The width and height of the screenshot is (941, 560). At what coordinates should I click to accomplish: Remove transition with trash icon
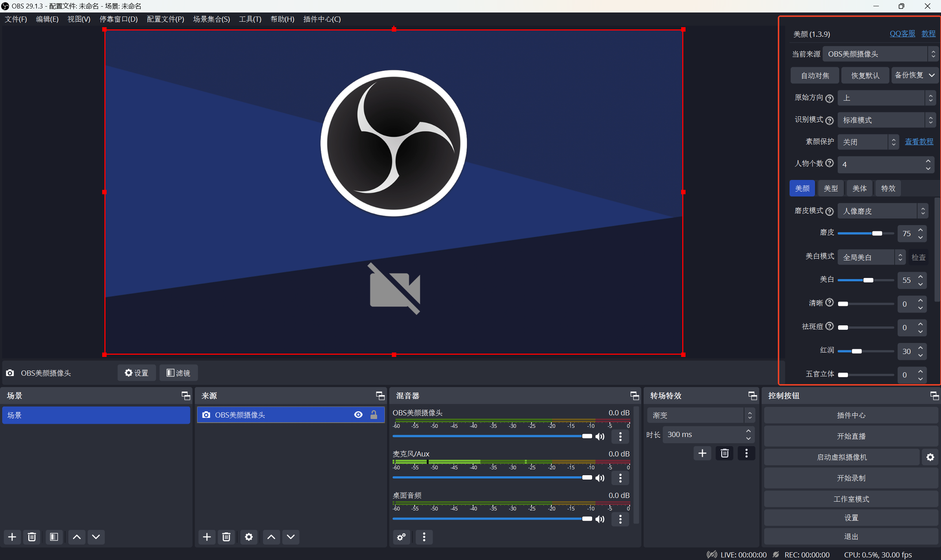pos(724,453)
